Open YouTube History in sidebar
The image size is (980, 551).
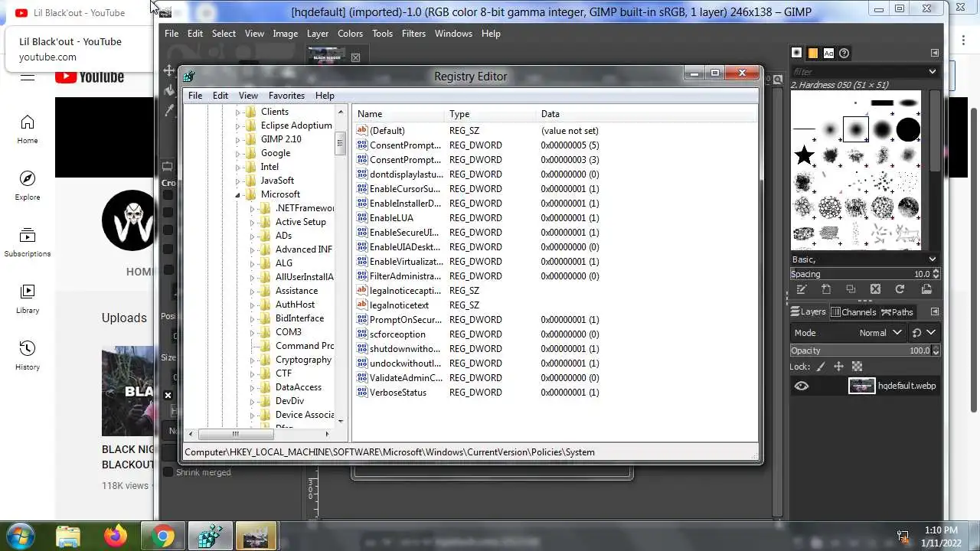28,356
